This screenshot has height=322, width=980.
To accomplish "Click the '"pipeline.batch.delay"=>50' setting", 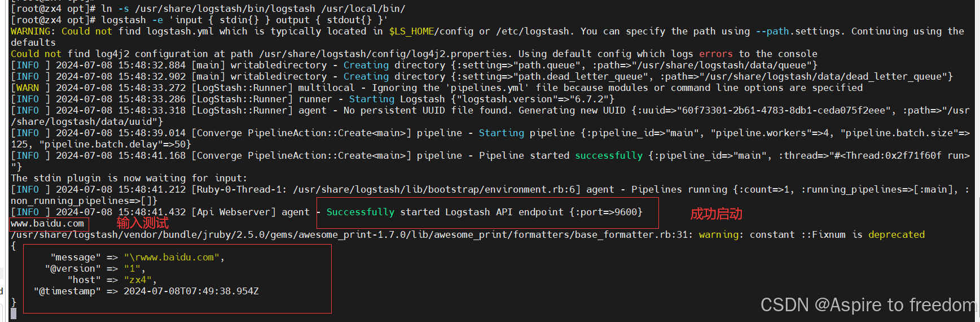I will pos(112,144).
